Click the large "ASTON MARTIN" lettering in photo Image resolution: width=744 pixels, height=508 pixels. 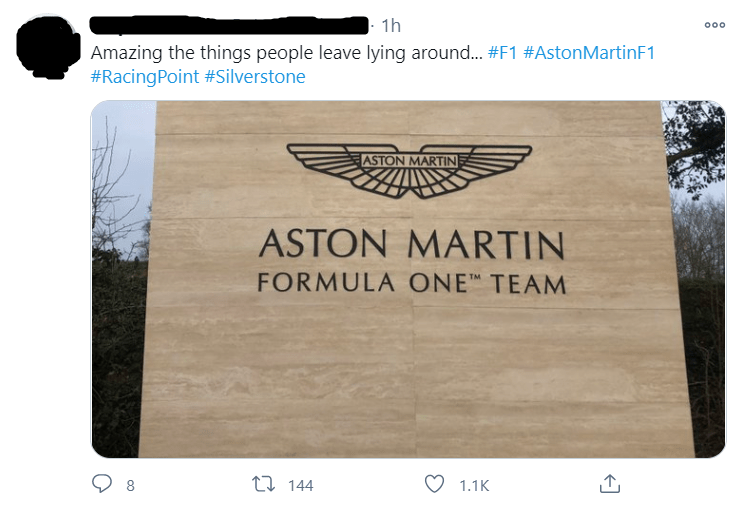coord(411,244)
